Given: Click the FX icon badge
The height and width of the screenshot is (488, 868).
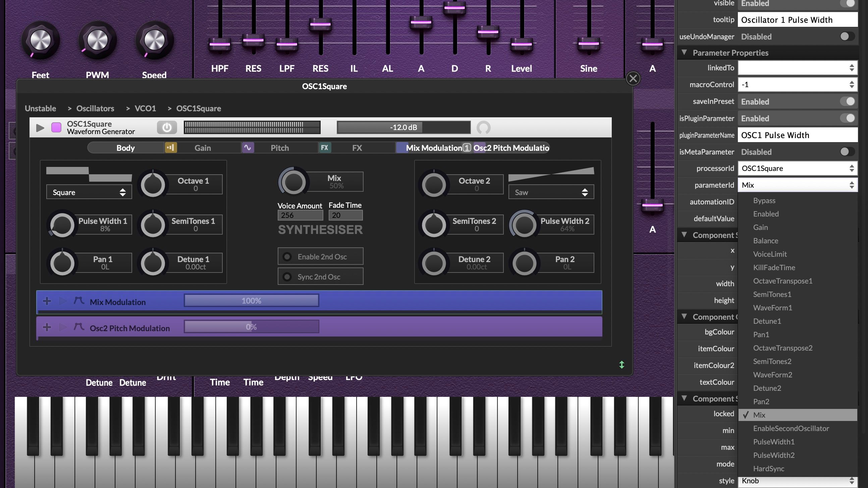Looking at the screenshot, I should (324, 147).
